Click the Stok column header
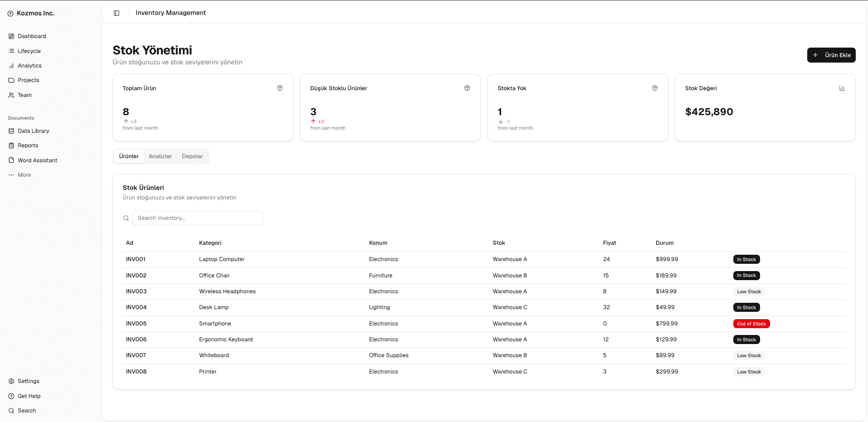The height and width of the screenshot is (422, 868). click(499, 243)
